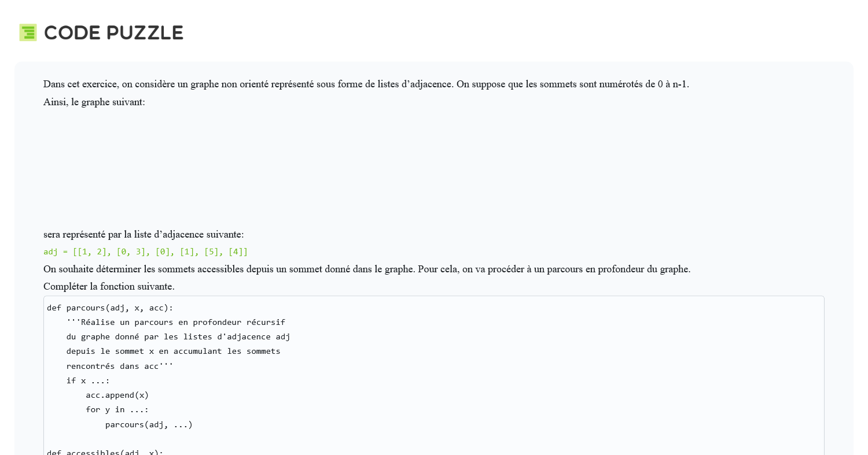Select the phrase Compléter la fonction suivante
868x455 pixels.
pos(109,286)
